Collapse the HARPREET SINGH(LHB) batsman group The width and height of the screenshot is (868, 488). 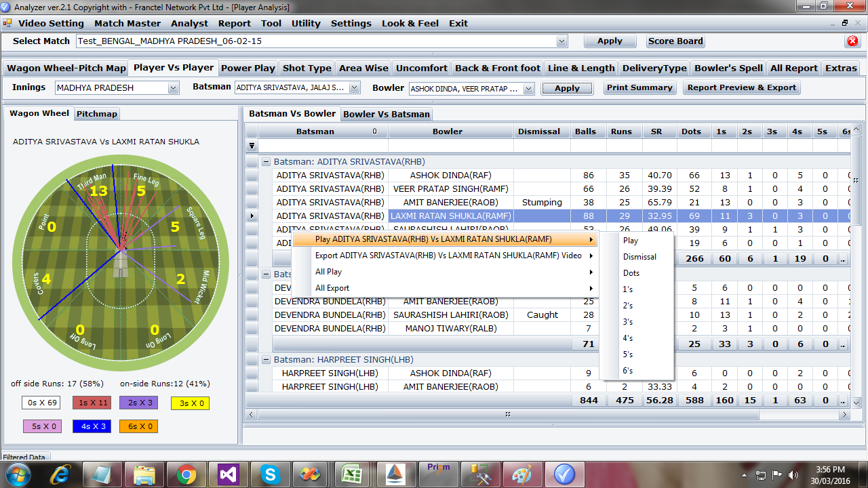[x=266, y=360]
